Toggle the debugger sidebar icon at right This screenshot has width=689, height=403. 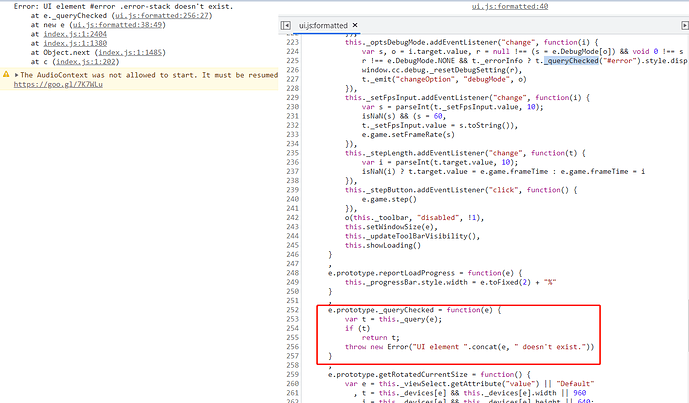685,25
